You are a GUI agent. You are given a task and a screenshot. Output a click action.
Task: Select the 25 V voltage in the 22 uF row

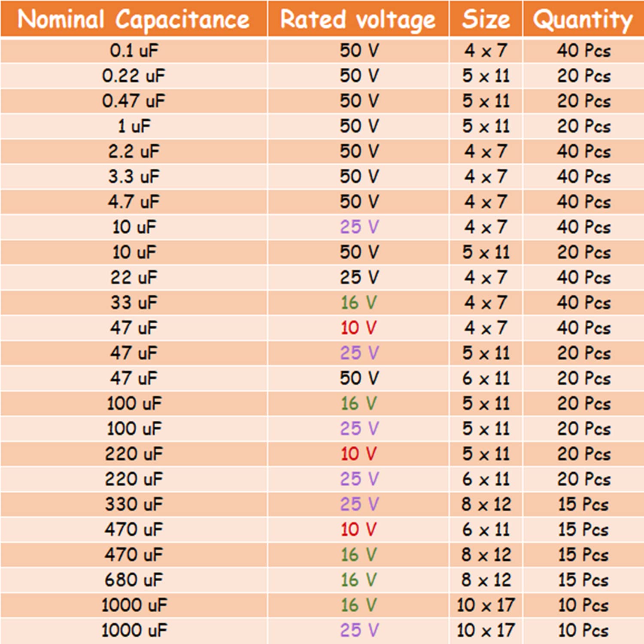pos(359,277)
